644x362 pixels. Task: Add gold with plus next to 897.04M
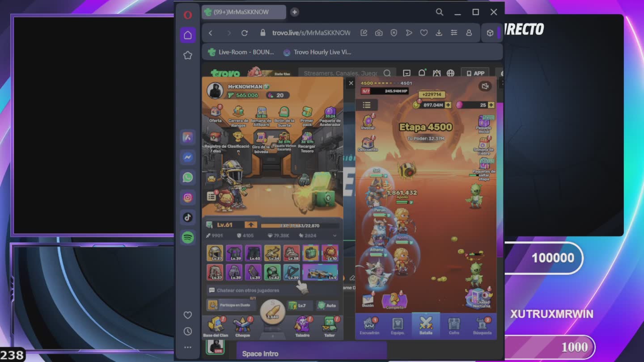tap(448, 105)
